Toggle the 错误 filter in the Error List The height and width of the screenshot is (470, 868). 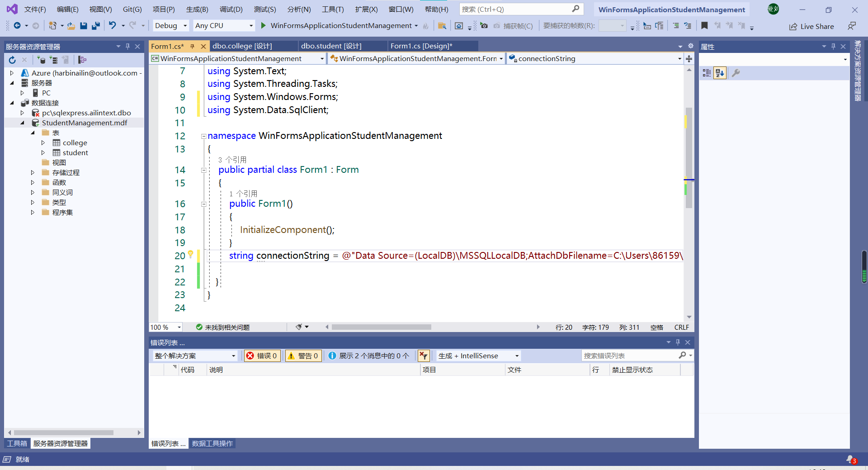pos(262,356)
